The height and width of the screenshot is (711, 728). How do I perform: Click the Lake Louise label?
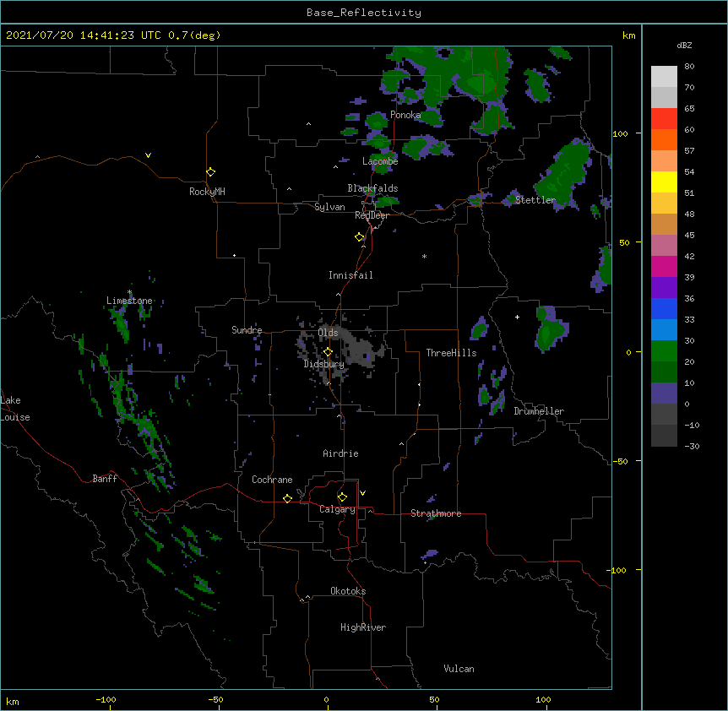pyautogui.click(x=15, y=409)
